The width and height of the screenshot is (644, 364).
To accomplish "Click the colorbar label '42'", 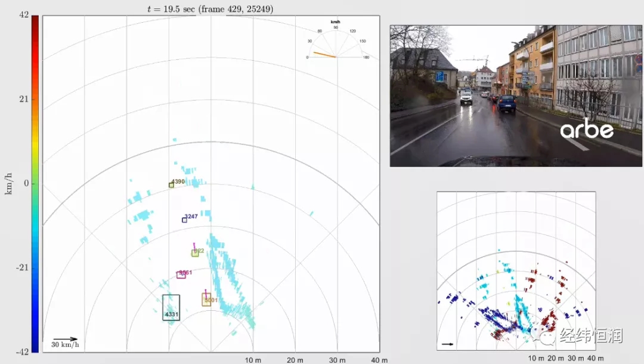I will coord(24,15).
